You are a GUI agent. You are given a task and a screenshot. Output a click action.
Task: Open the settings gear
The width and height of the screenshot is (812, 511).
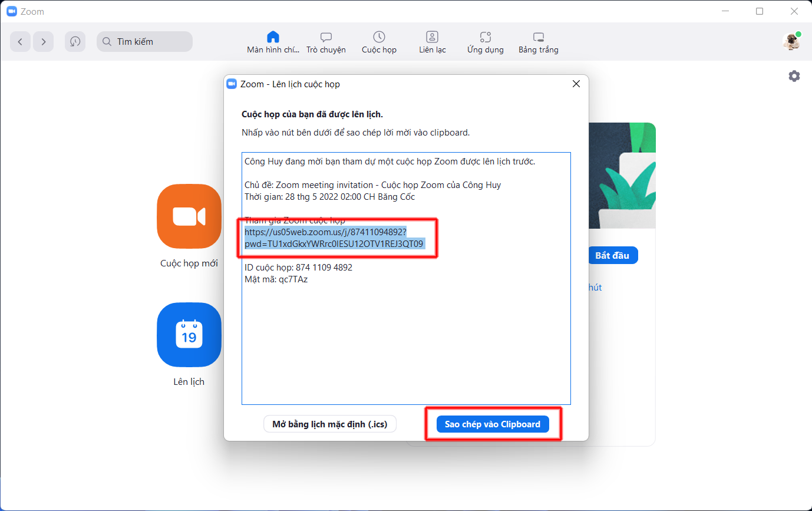794,75
